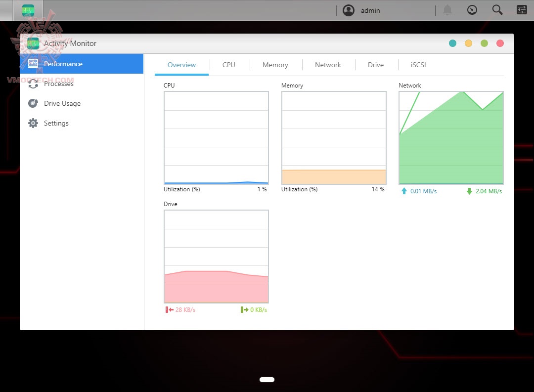Maximize window with the green button
The image size is (534, 392).
coord(484,43)
